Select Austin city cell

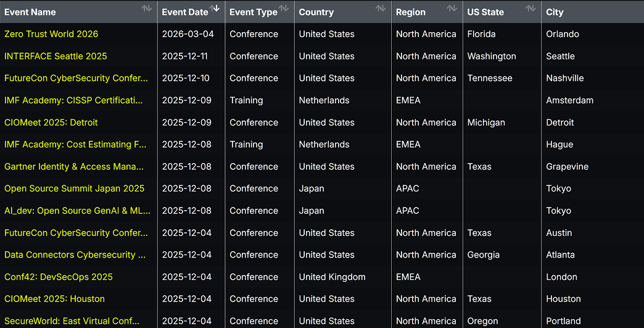[x=559, y=233]
